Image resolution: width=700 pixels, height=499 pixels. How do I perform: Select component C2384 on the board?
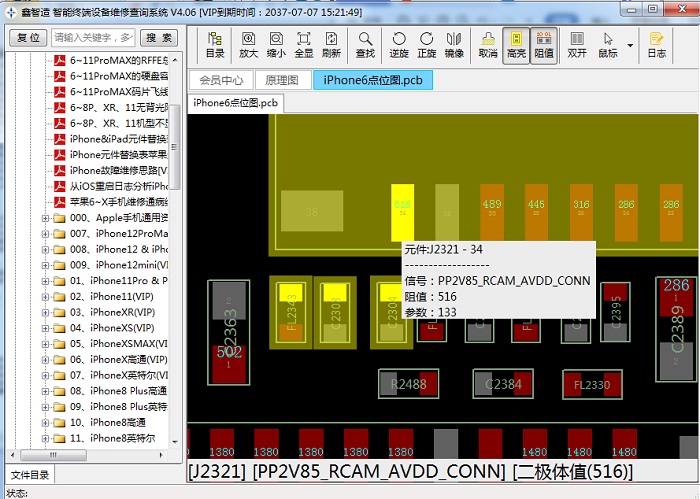[503, 384]
